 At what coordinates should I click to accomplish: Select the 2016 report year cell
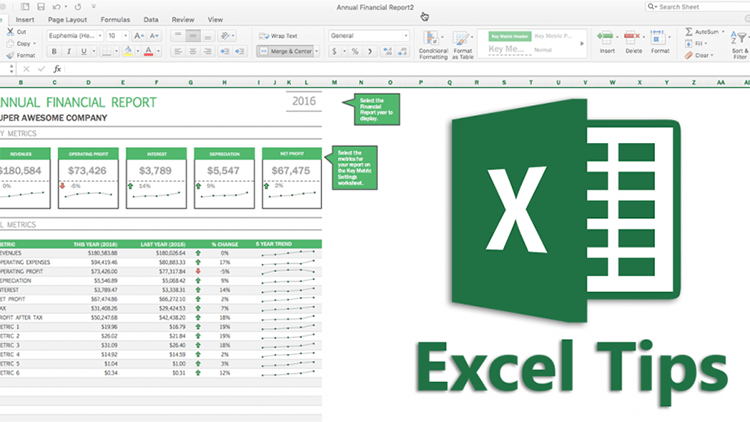(304, 101)
